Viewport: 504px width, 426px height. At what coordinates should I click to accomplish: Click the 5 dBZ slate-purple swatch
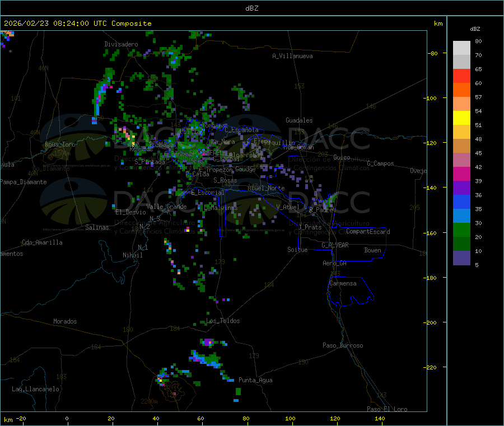(x=461, y=258)
